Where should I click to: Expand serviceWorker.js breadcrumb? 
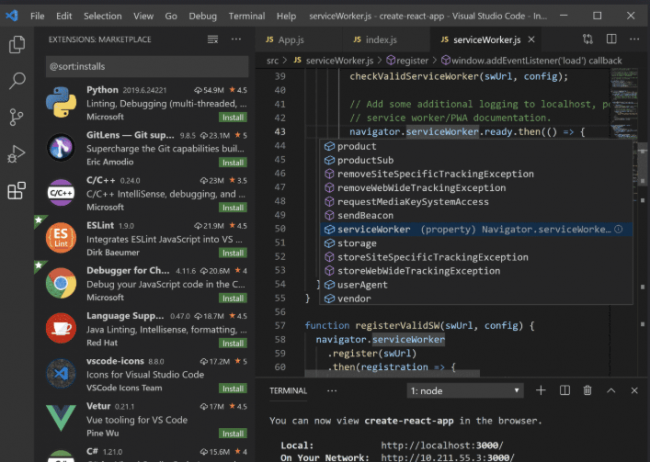click(x=333, y=61)
